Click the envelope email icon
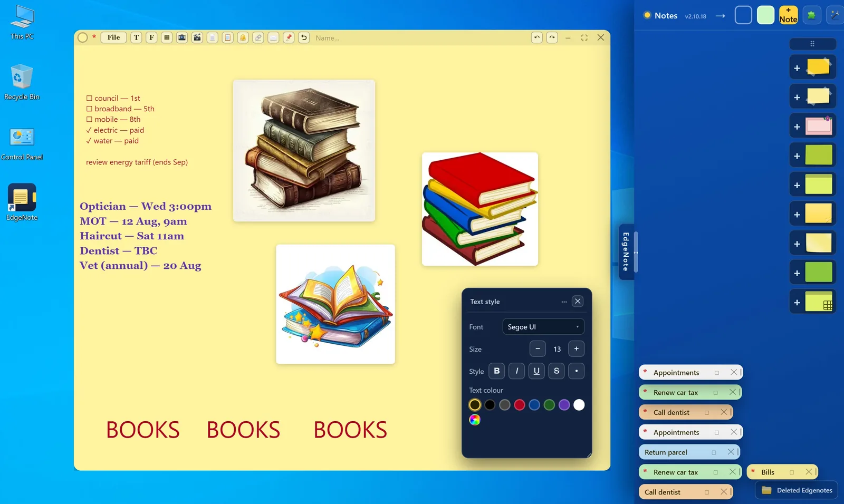 coord(273,37)
